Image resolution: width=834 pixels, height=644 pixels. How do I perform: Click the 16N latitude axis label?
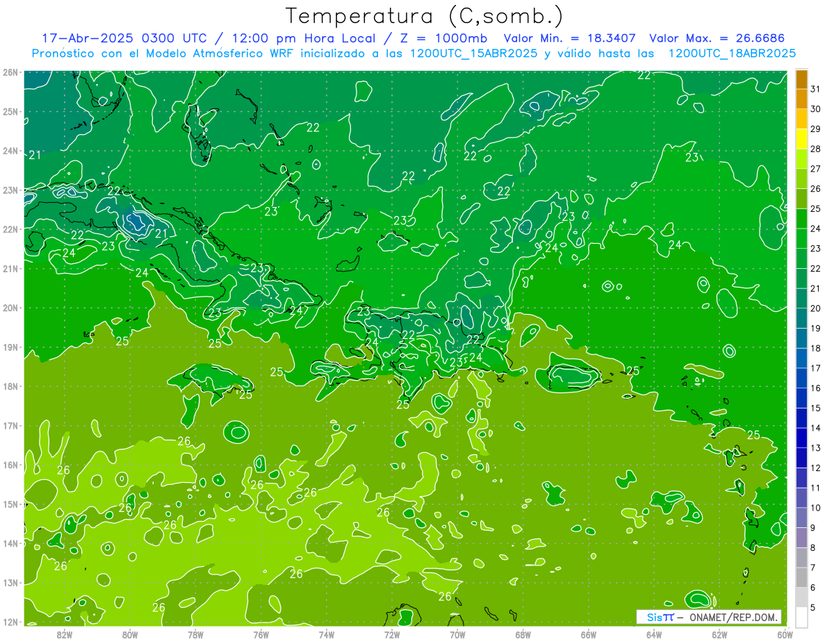click(10, 465)
